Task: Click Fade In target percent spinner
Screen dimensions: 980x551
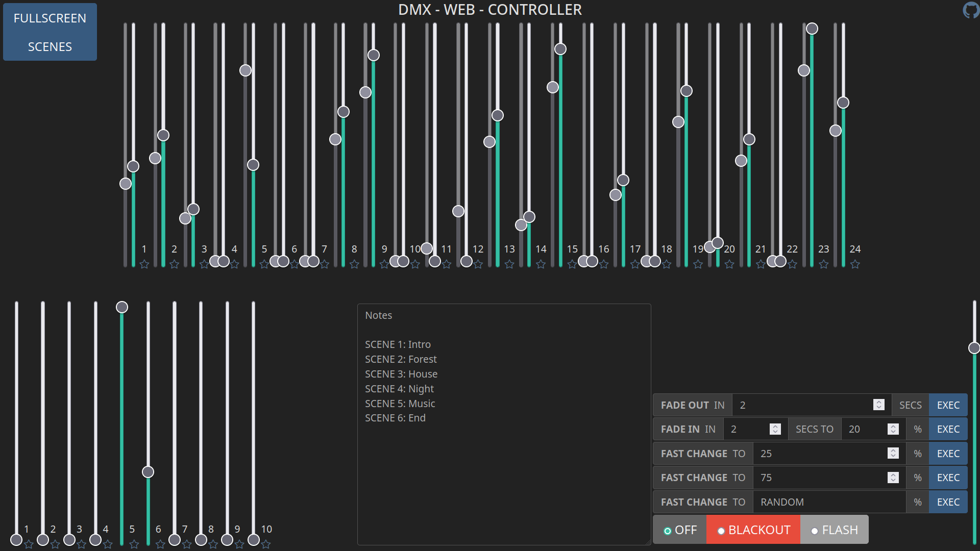Action: pos(893,429)
